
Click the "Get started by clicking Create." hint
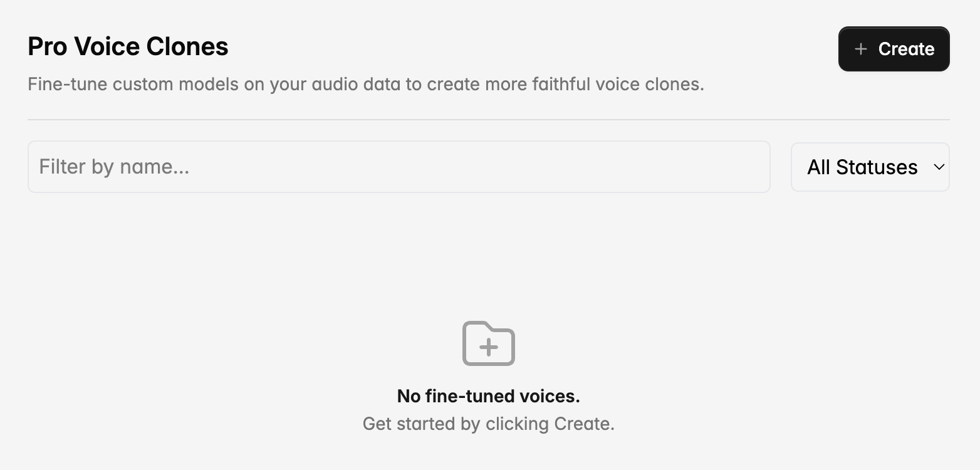[x=488, y=424]
